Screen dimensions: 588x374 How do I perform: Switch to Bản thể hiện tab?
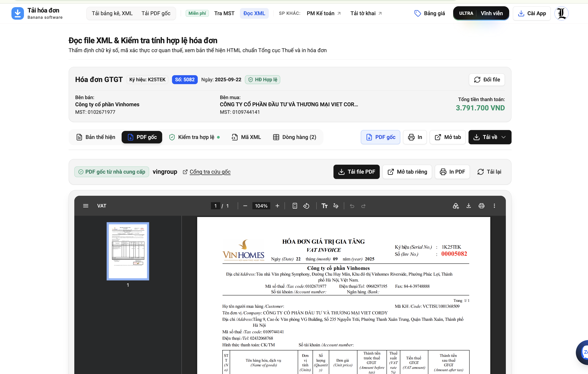pyautogui.click(x=96, y=137)
